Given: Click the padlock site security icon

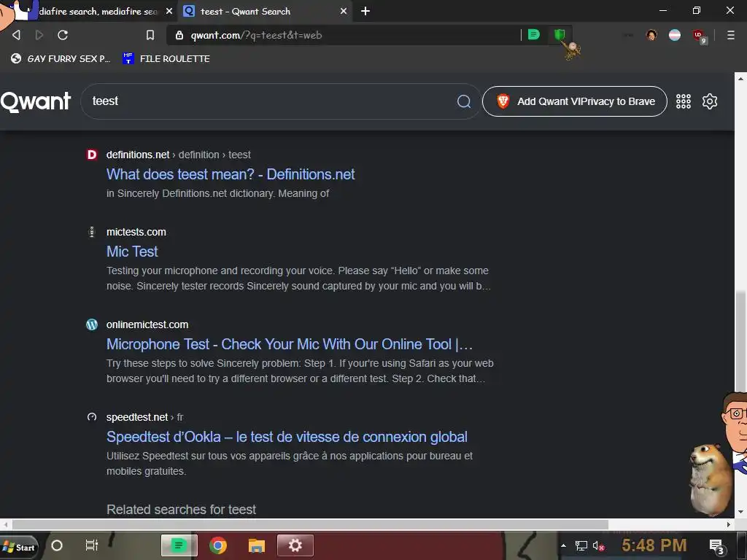Looking at the screenshot, I should point(179,35).
